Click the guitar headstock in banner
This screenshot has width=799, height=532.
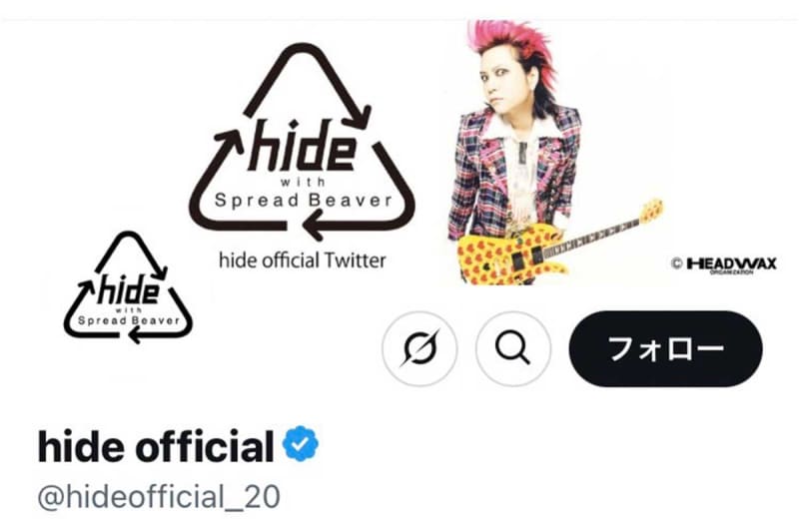pos(651,212)
